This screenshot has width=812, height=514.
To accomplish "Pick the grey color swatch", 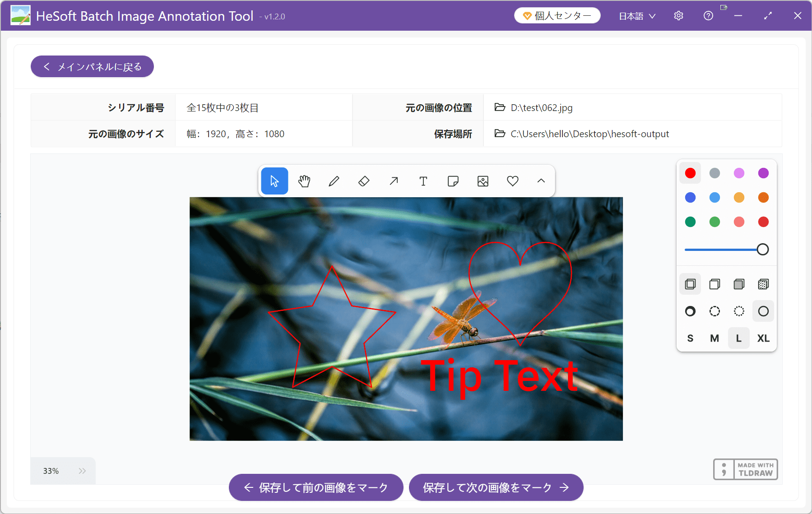I will 715,173.
